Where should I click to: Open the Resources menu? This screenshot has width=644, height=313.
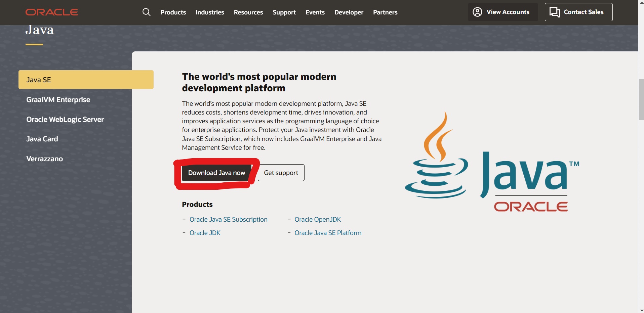248,12
